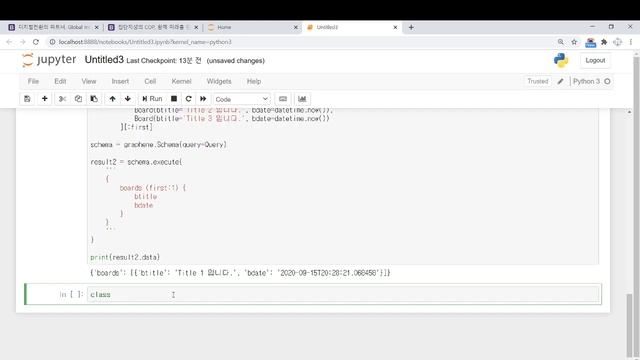The width and height of the screenshot is (640, 360).
Task: Click the boards (first:1) query line
Action: point(153,188)
